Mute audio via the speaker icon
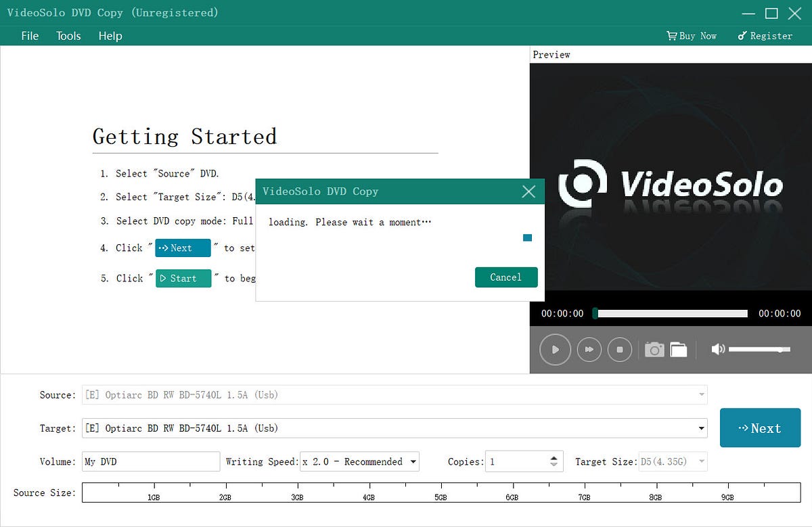812x527 pixels. tap(719, 349)
